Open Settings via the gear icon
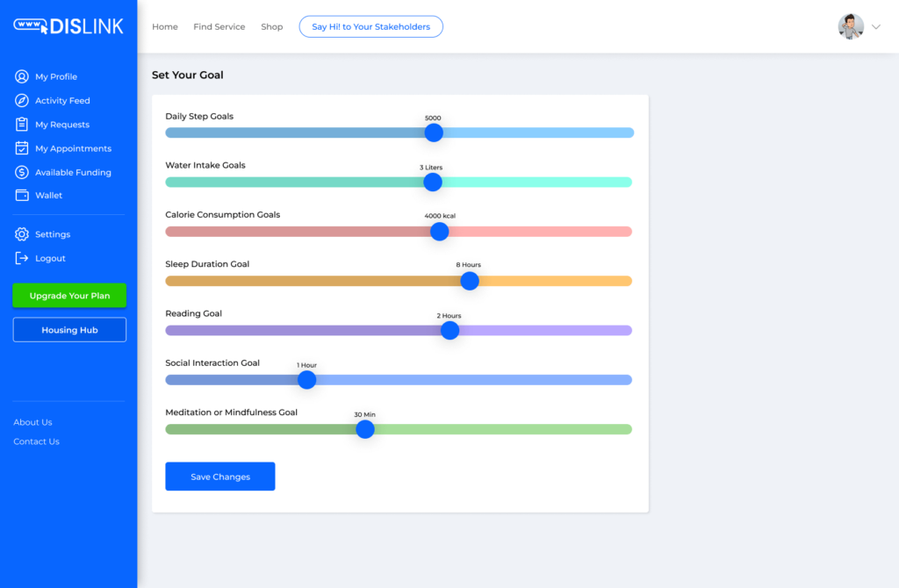899x588 pixels. [22, 234]
